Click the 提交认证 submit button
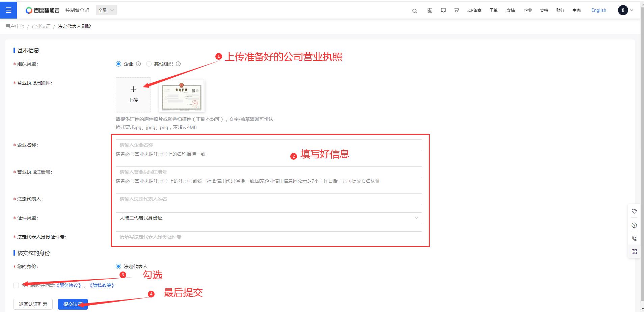 click(73, 304)
